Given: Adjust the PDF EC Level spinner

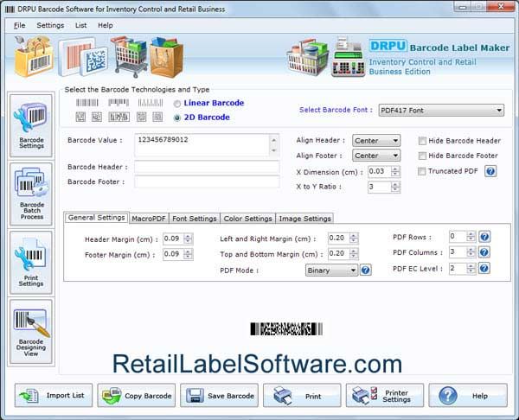Looking at the screenshot, I should click(x=471, y=269).
